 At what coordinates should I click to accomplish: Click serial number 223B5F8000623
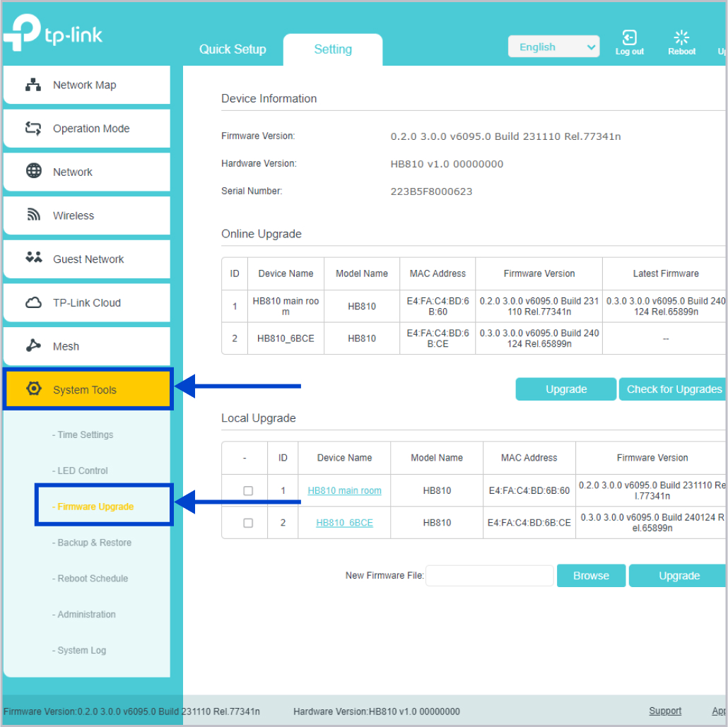pyautogui.click(x=431, y=191)
